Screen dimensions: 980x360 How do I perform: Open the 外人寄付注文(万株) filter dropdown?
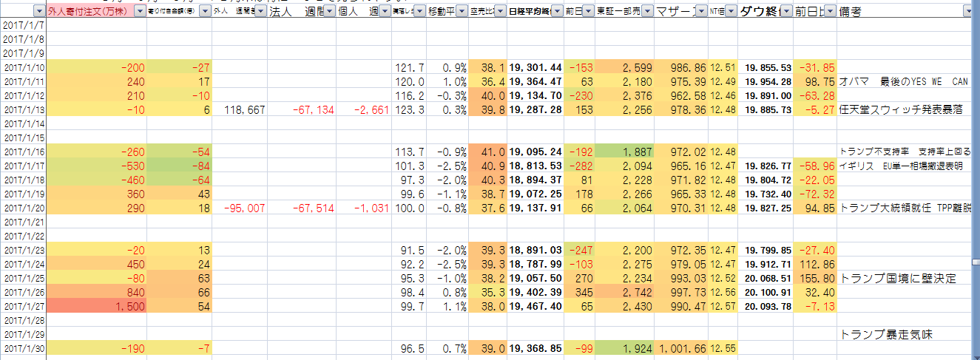(x=139, y=12)
